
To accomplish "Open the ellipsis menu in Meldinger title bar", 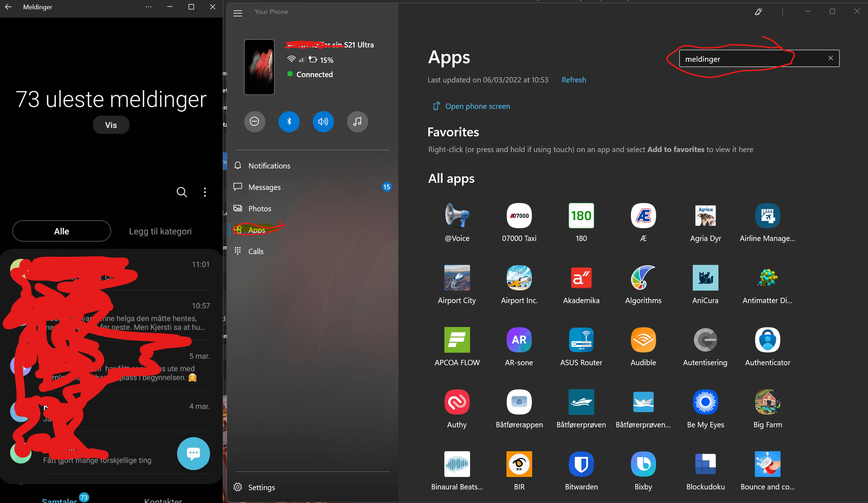I will pyautogui.click(x=148, y=7).
